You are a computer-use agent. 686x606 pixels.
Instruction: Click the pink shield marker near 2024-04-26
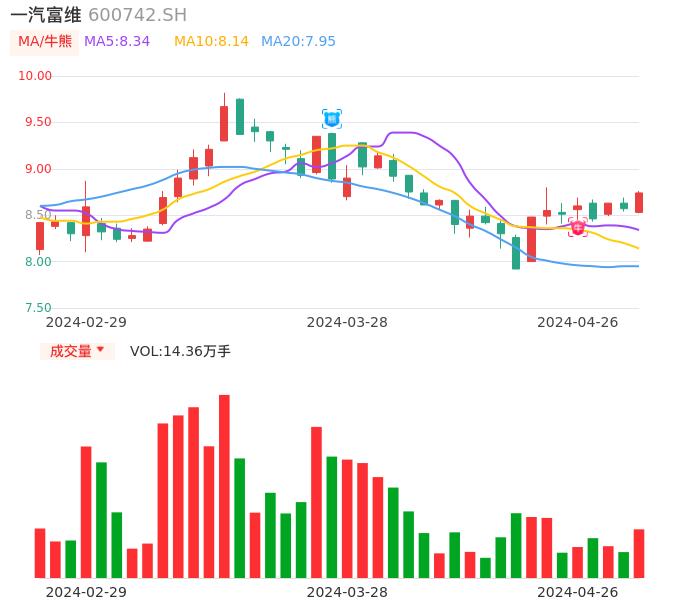[578, 227]
